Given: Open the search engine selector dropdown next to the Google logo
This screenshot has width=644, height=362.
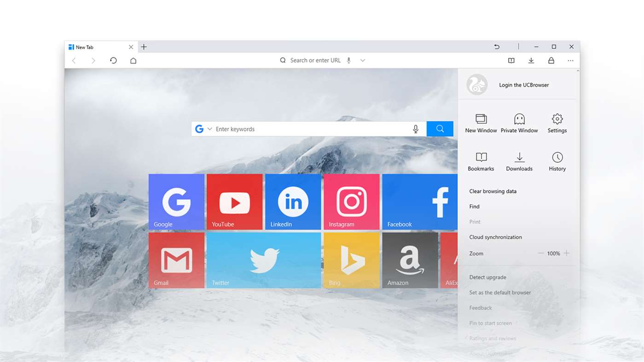Looking at the screenshot, I should click(209, 129).
